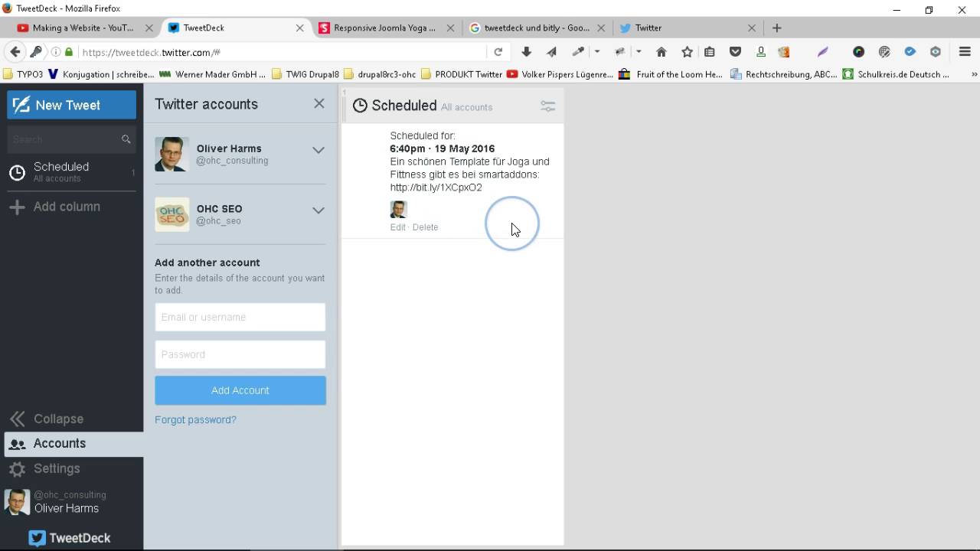980x551 pixels.
Task: Edit the scheduled tweet
Action: pyautogui.click(x=397, y=227)
